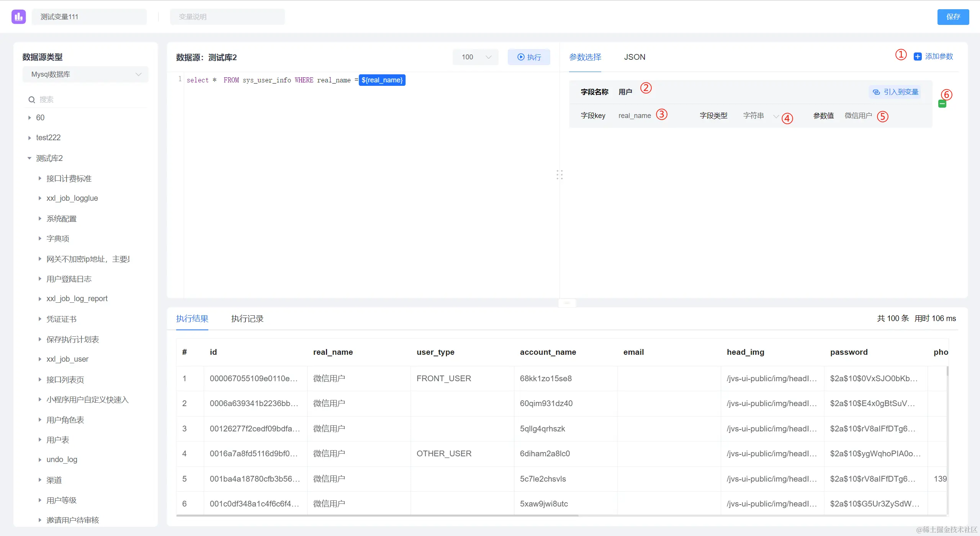Click the 引入到变量 button

pyautogui.click(x=896, y=92)
